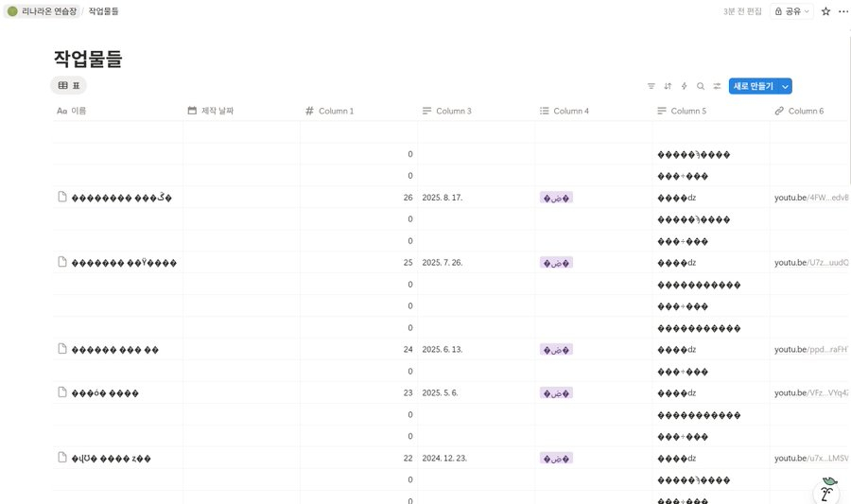
Task: Open the view settings sliders icon
Action: pyautogui.click(x=717, y=86)
